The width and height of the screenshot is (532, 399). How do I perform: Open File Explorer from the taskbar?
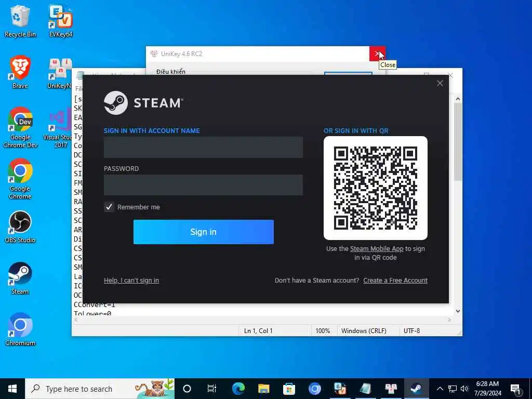tap(263, 389)
